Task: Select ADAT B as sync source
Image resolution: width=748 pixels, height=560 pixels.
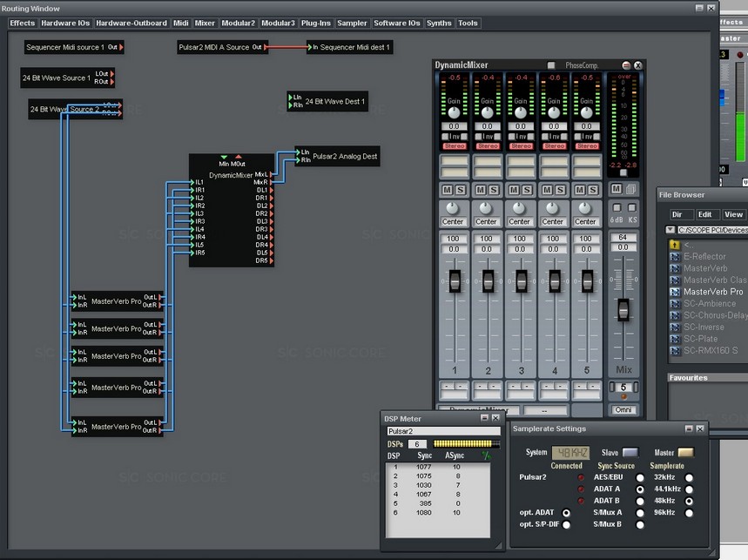Action: [640, 502]
